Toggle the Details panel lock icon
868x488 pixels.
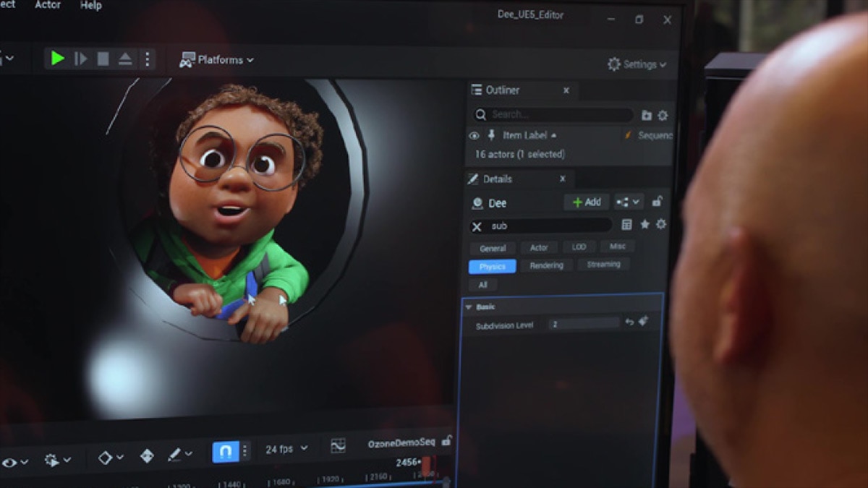click(657, 202)
